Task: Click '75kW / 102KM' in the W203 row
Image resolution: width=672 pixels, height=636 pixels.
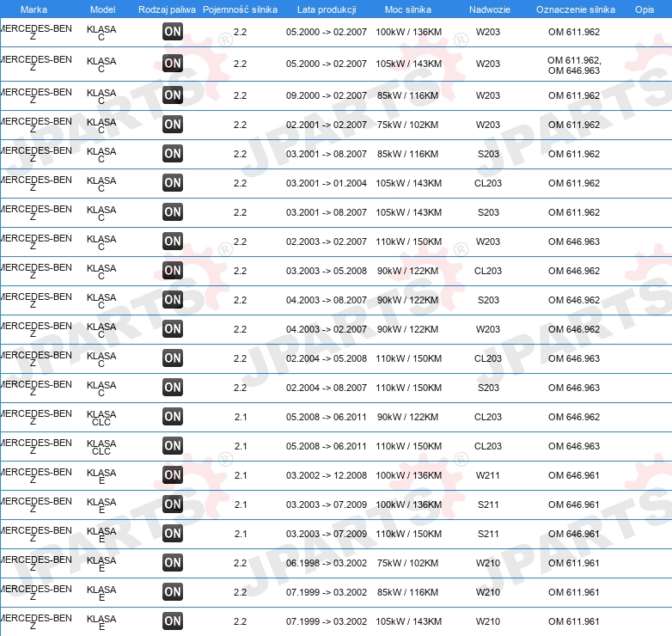Action: pos(408,125)
